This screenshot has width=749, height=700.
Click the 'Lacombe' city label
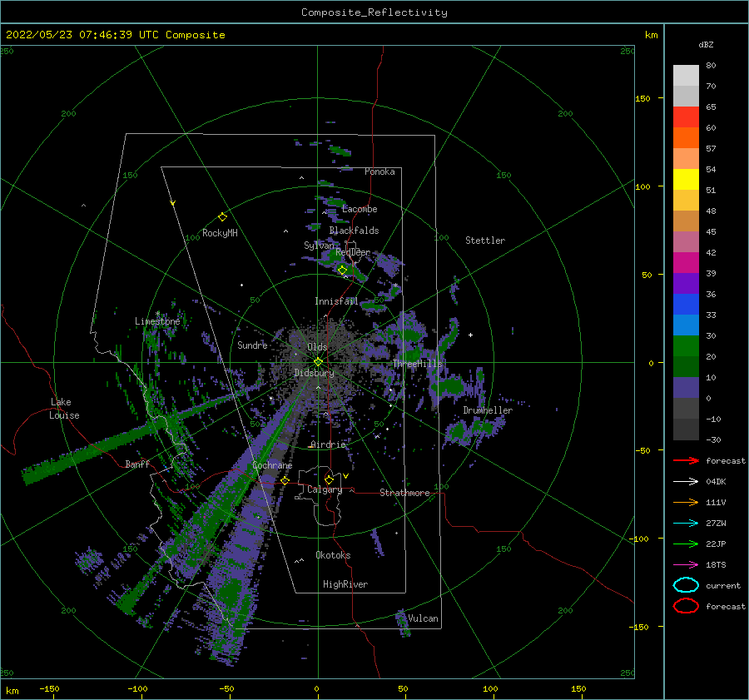click(x=360, y=209)
